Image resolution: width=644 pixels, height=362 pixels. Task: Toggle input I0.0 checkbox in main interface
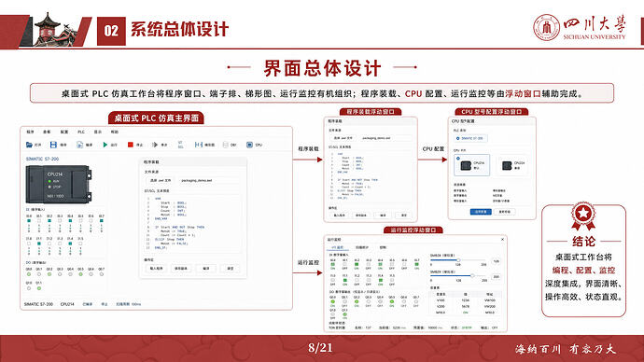(x=29, y=221)
